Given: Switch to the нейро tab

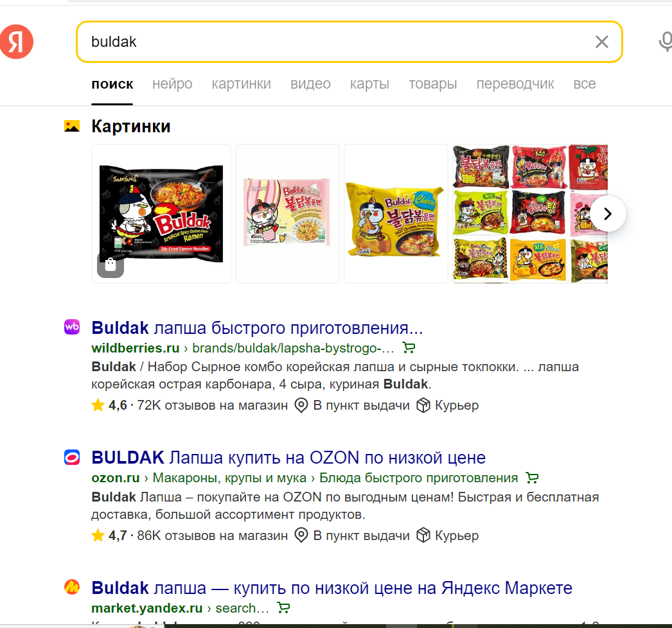Looking at the screenshot, I should coord(172,83).
